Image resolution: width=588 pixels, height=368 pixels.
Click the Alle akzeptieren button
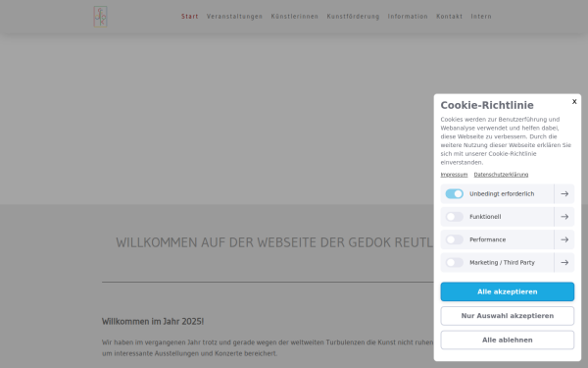tap(507, 291)
